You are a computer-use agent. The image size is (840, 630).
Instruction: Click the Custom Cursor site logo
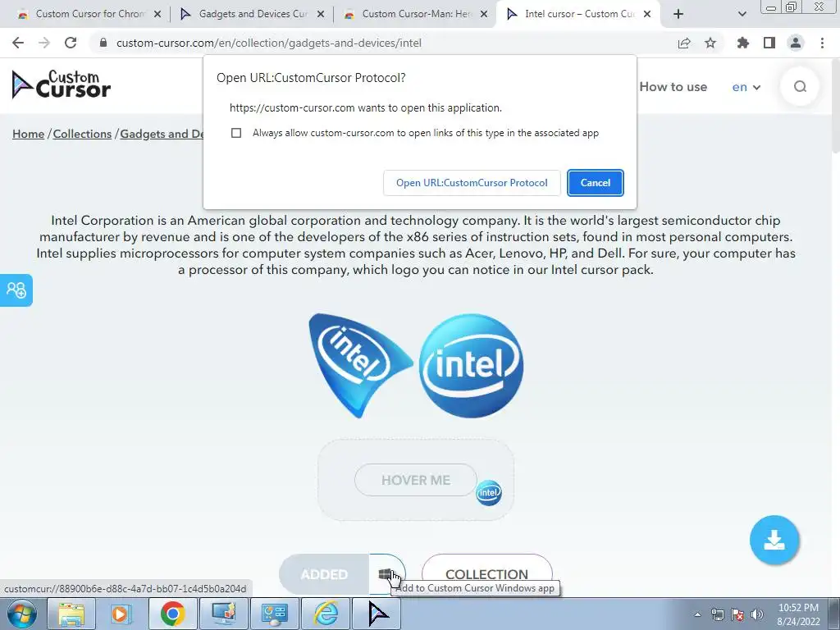(61, 84)
